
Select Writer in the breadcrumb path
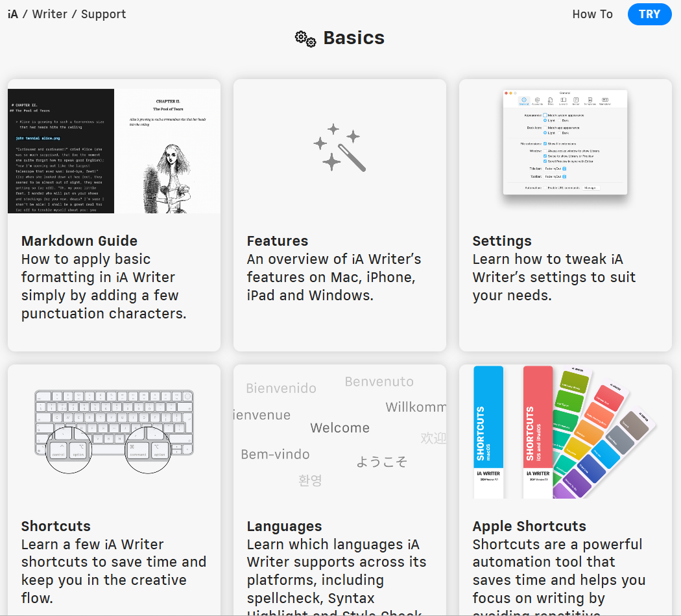tap(49, 14)
